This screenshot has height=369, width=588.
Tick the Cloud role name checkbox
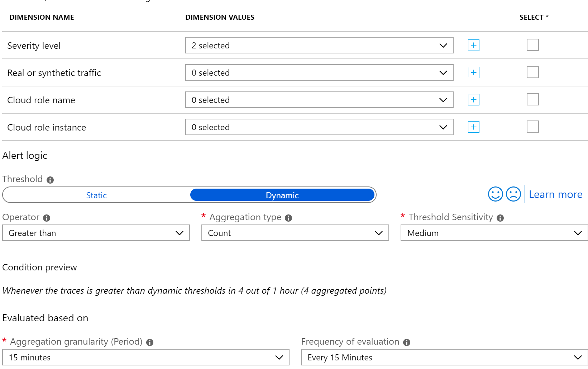point(532,99)
